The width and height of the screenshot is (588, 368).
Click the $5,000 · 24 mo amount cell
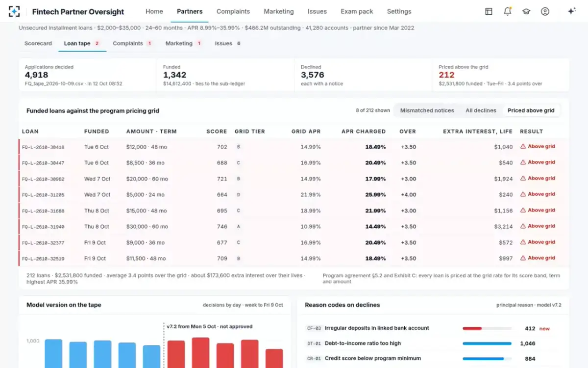146,195
